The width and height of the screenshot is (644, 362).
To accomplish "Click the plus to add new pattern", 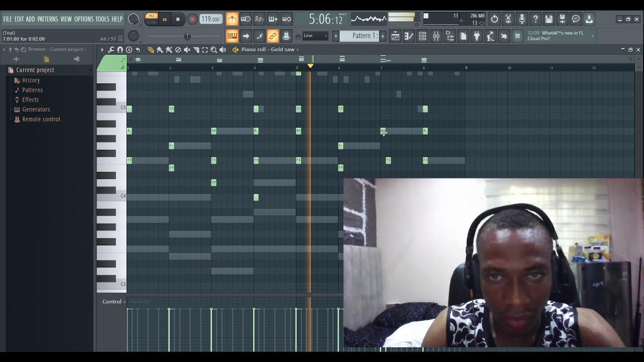I will (382, 36).
